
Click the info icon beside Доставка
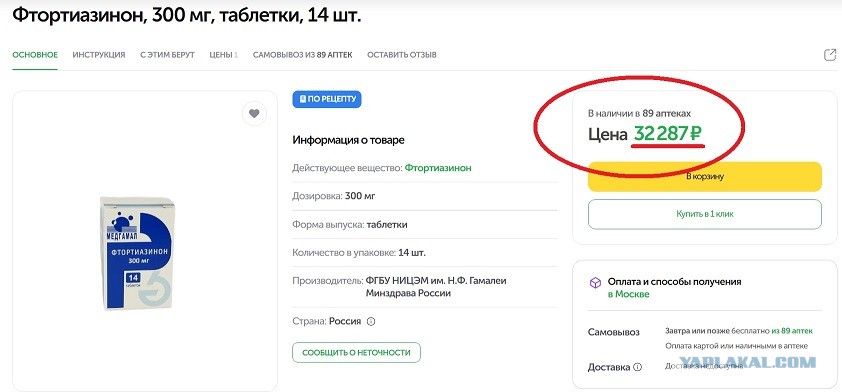click(x=637, y=367)
